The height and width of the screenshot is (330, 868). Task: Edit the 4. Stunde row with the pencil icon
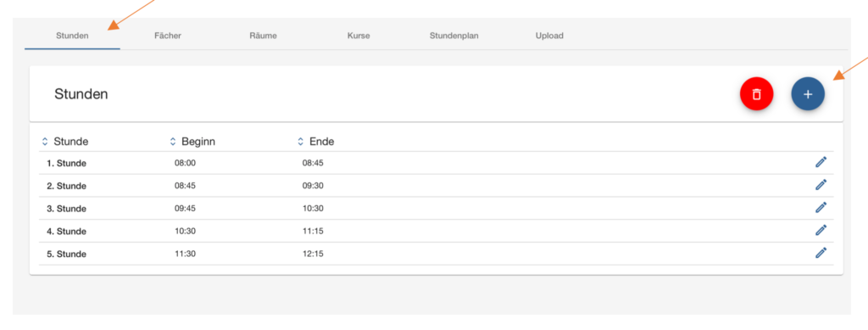point(821,230)
